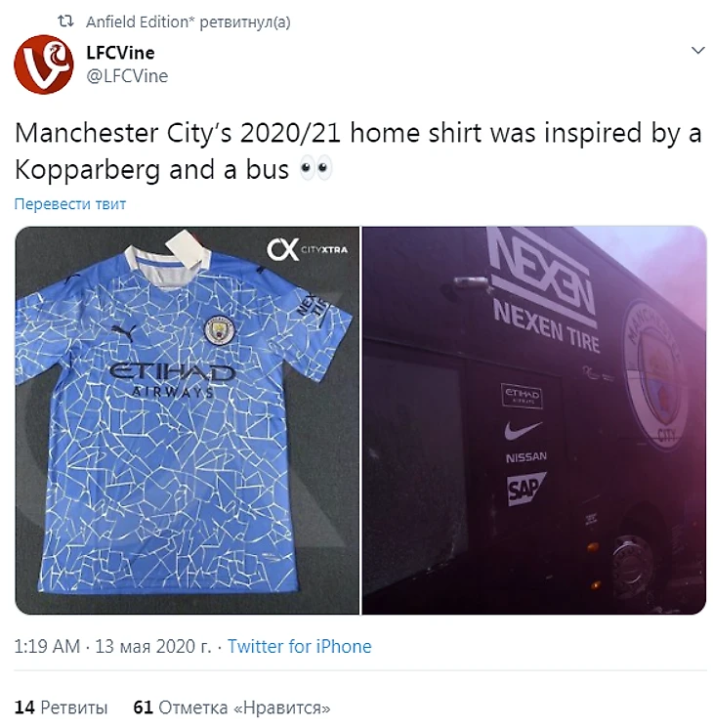Click the Puma logo on the shirt

(124, 331)
